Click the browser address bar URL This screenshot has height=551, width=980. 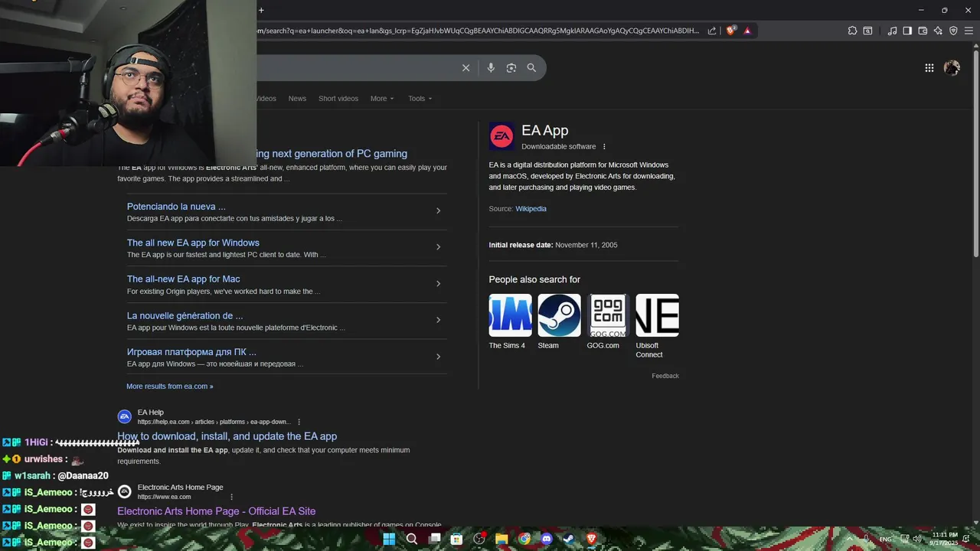[x=478, y=31]
